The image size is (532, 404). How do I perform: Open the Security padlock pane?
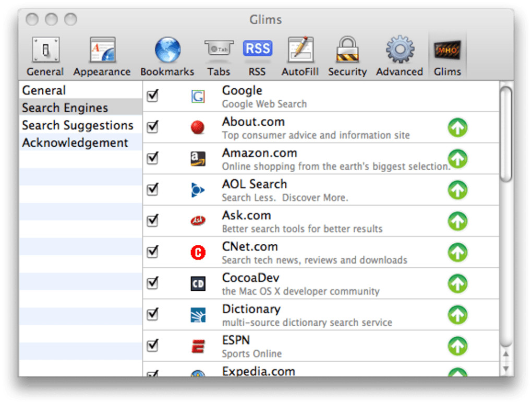(347, 56)
